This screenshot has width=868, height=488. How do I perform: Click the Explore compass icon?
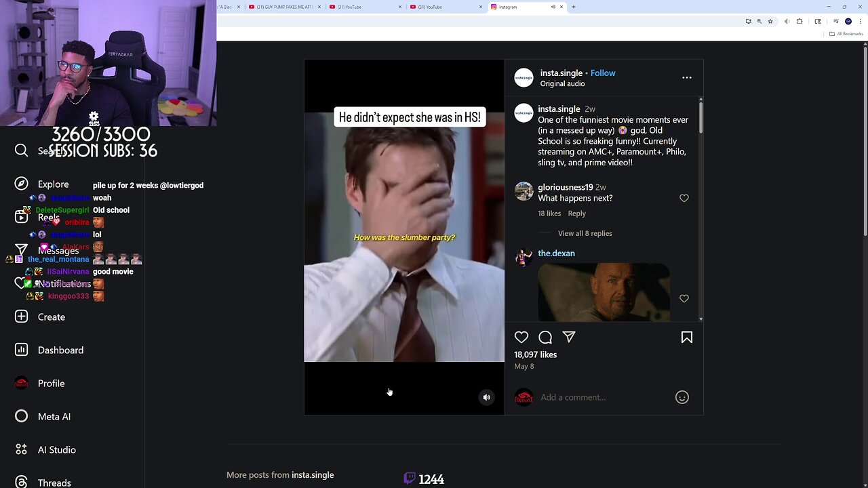coord(21,184)
